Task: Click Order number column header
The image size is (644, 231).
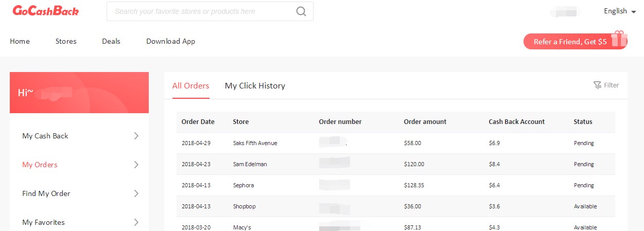Action: pos(340,122)
